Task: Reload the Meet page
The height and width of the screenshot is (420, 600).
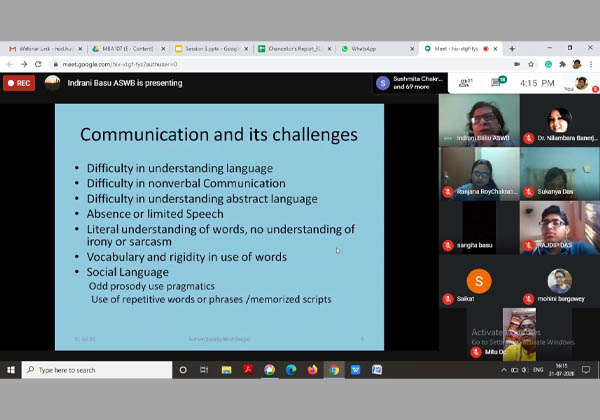Action: [x=38, y=64]
